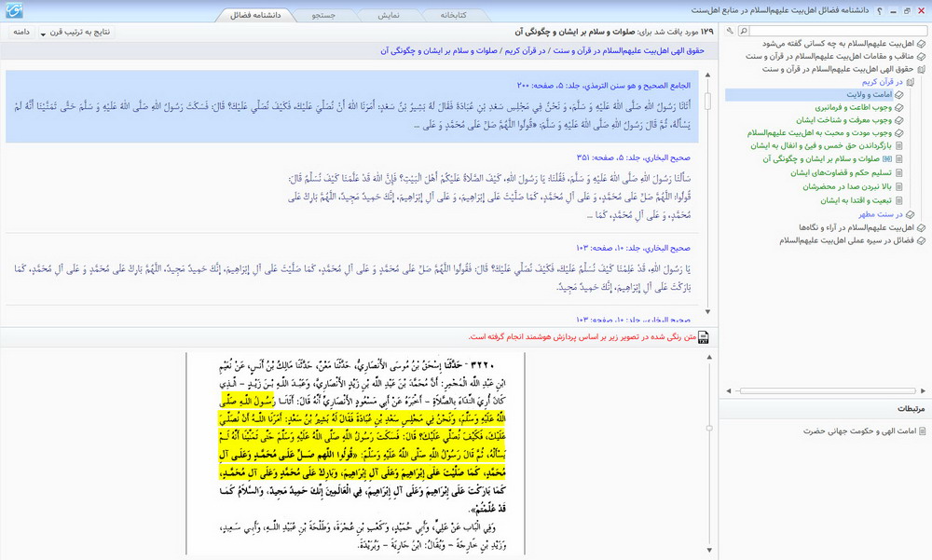Image resolution: width=932 pixels, height=560 pixels.
Task: Click the scanned page image of hadith ۳۲۲۰
Action: click(x=356, y=454)
